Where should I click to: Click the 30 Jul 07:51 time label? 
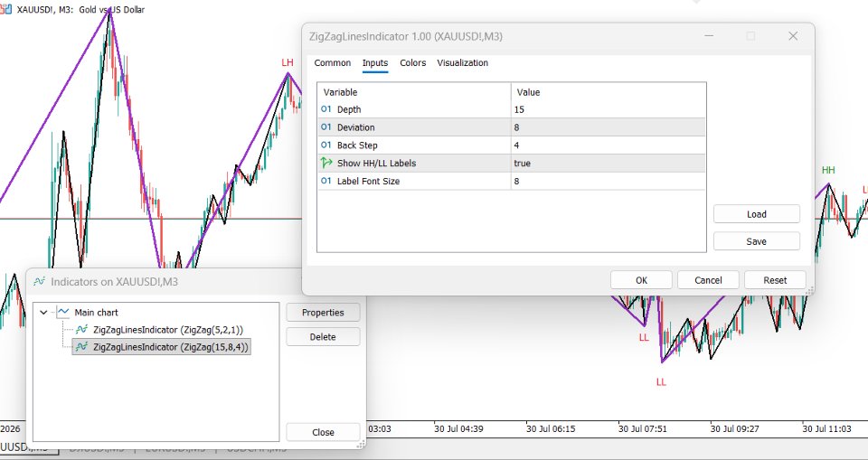tap(644, 429)
